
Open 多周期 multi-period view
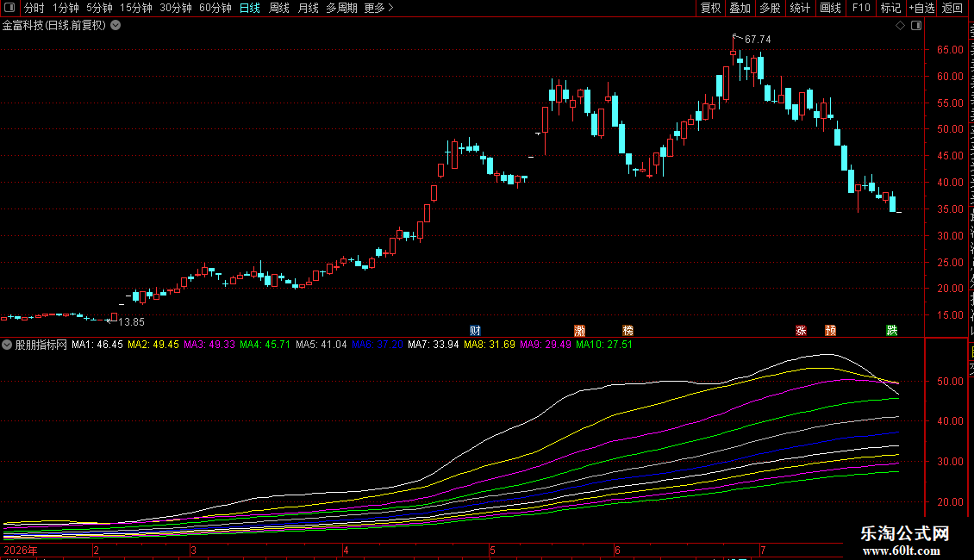click(341, 8)
